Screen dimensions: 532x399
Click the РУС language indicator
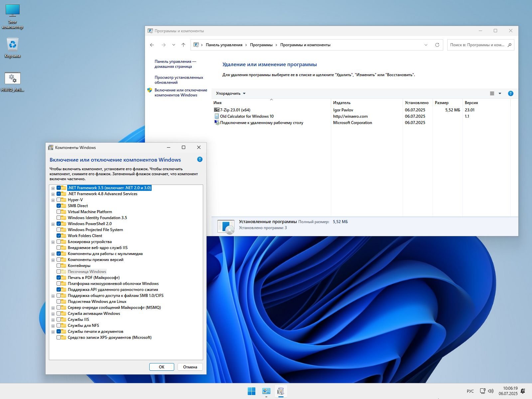click(470, 391)
